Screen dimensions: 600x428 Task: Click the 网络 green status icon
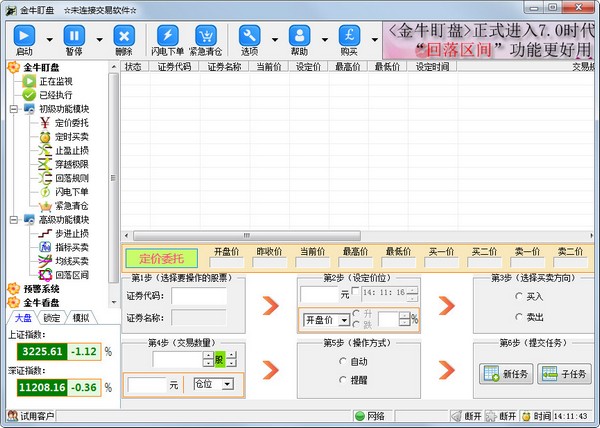click(x=359, y=416)
